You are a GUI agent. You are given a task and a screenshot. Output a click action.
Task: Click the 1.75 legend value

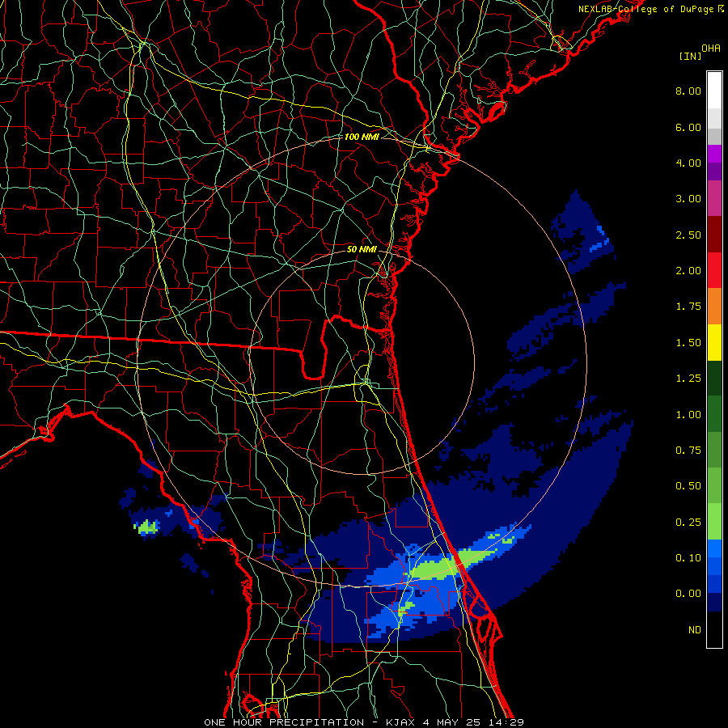[x=688, y=307]
